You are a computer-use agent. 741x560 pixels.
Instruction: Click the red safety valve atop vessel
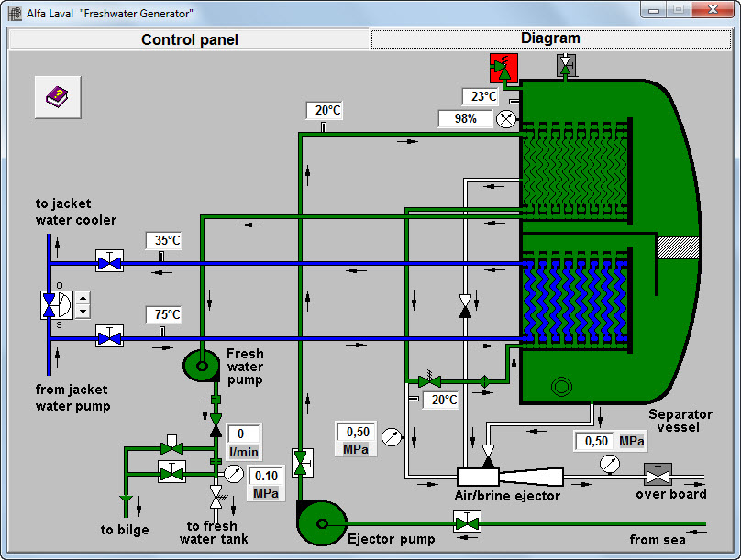(503, 68)
